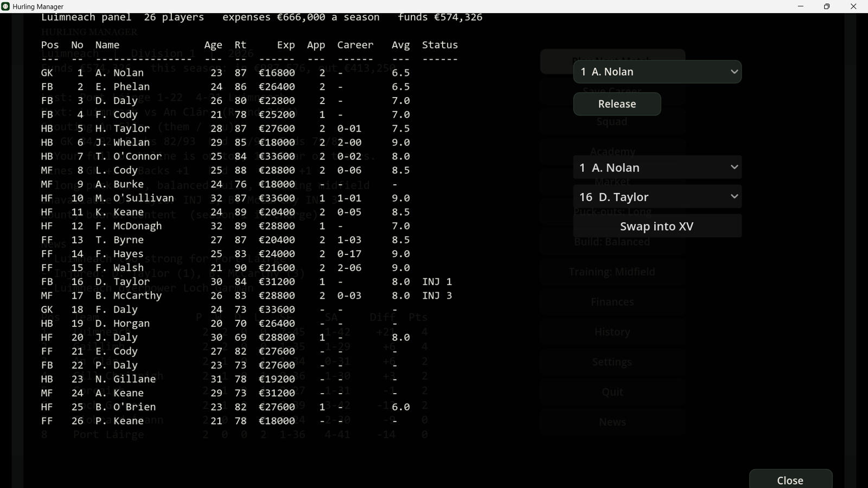Click the Hurling Manager app icon in title bar
Image resolution: width=868 pixels, height=488 pixels.
(5, 7)
